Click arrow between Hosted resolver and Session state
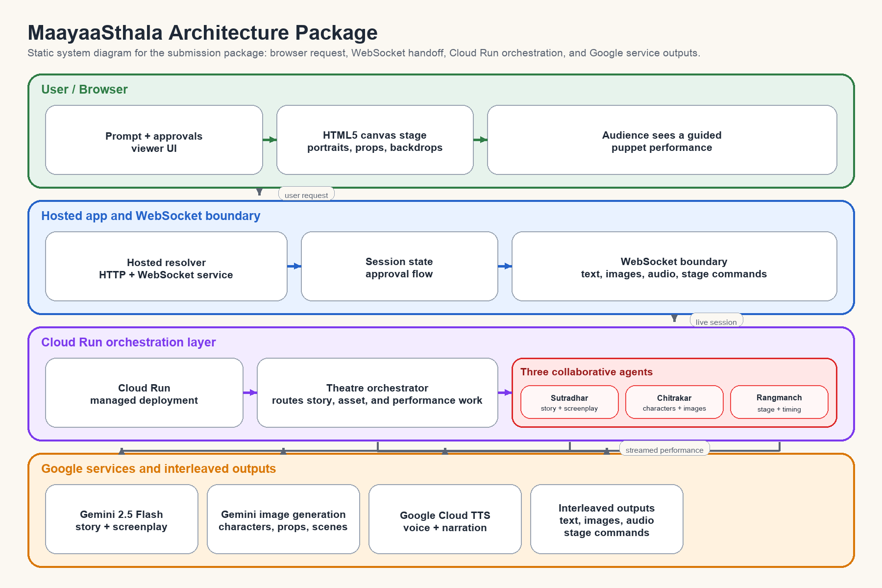This screenshot has width=882, height=588. pyautogui.click(x=294, y=266)
